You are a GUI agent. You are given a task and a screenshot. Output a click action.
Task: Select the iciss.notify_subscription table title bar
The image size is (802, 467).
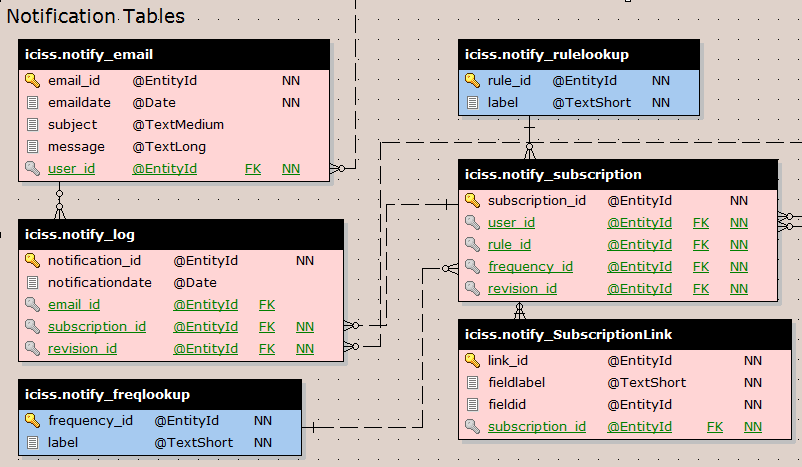click(618, 174)
